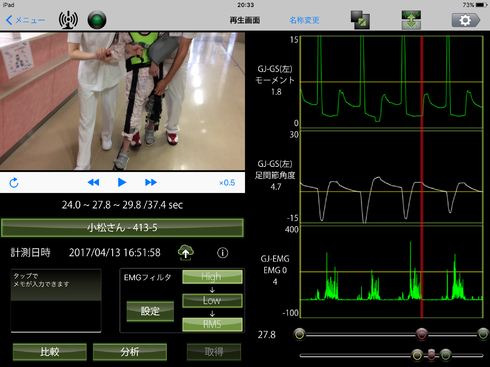Click the 比較 compare button

coord(50,352)
